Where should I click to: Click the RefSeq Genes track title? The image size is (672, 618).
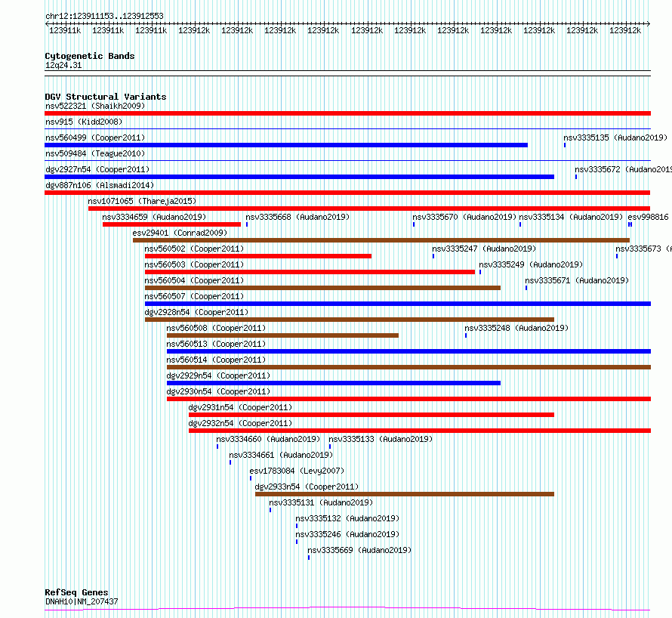[x=76, y=592]
